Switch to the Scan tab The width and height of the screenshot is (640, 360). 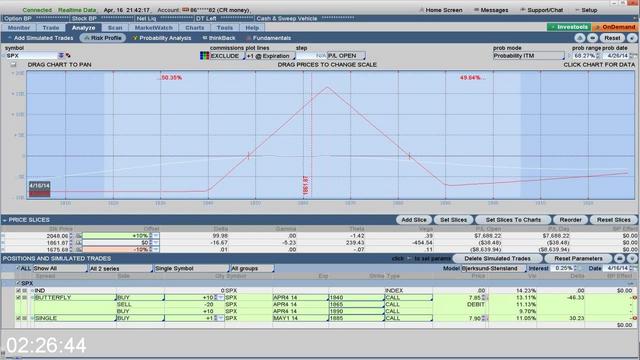pos(115,28)
